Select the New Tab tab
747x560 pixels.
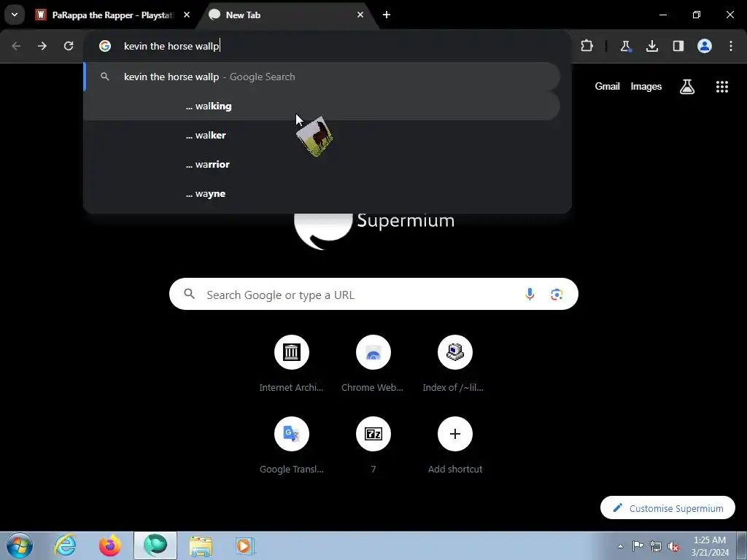[286, 15]
